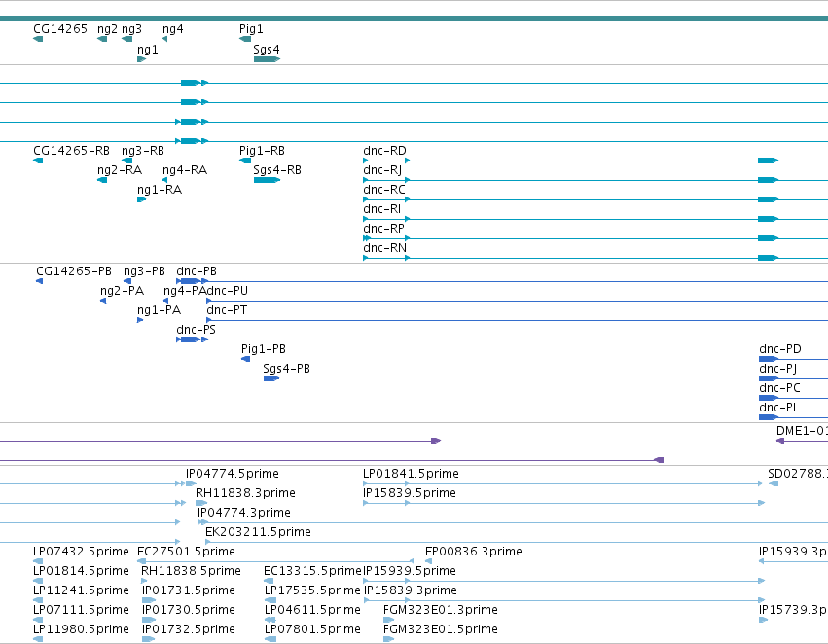
Task: Click the RH11838.5prime EST label
Action: click(x=191, y=571)
